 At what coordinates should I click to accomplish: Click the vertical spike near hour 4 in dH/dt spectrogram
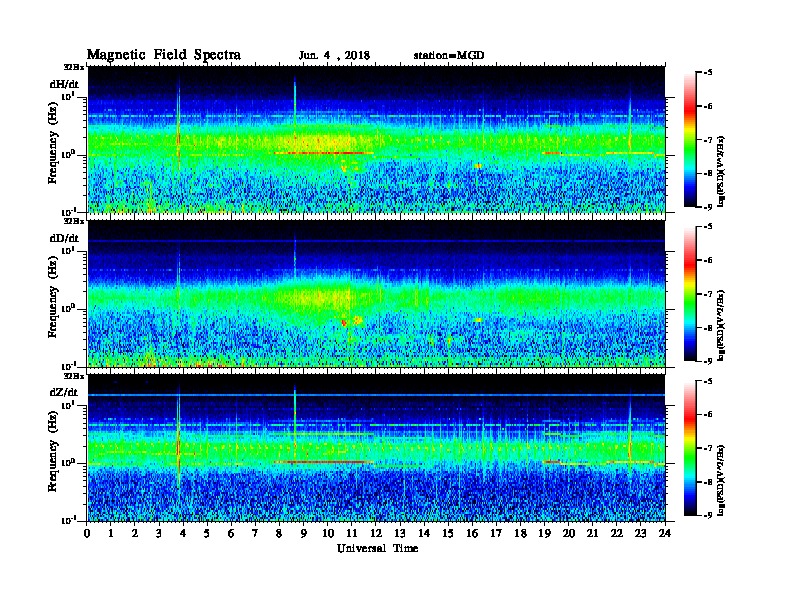tap(178, 126)
